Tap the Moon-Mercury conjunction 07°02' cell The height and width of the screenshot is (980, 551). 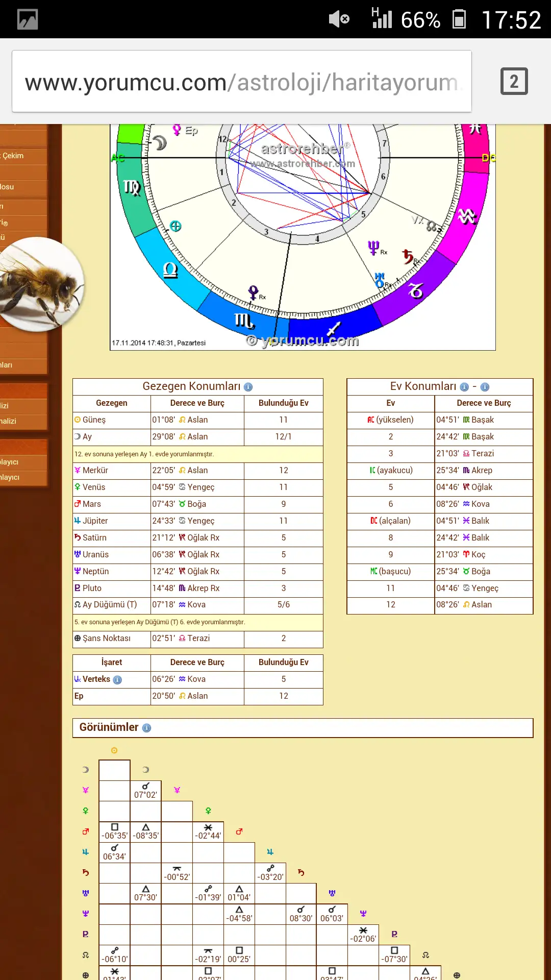click(x=145, y=791)
